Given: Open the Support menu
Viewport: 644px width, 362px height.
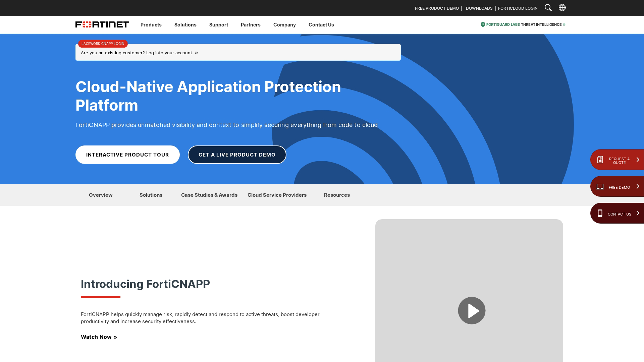Looking at the screenshot, I should (x=219, y=25).
